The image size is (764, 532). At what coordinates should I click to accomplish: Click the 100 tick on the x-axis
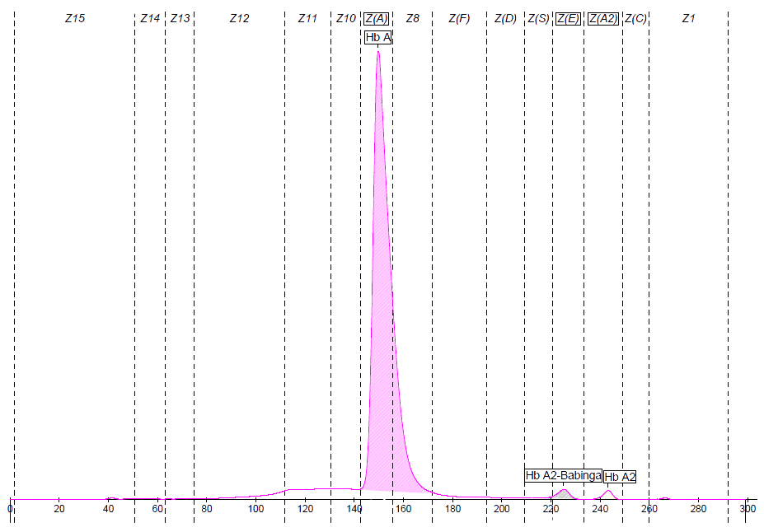pos(255,509)
